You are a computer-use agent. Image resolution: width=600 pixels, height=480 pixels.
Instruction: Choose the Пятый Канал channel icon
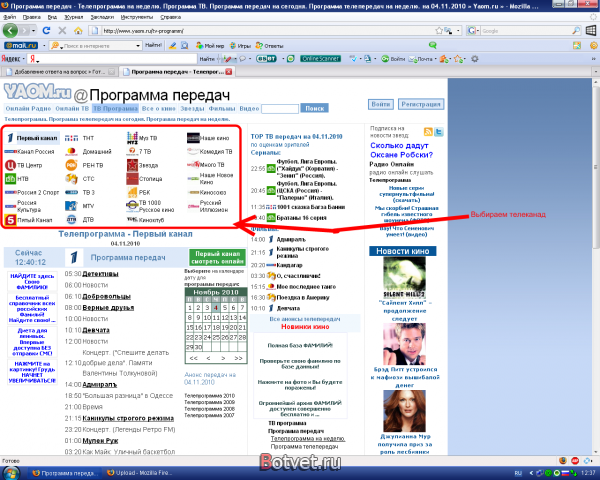10,220
